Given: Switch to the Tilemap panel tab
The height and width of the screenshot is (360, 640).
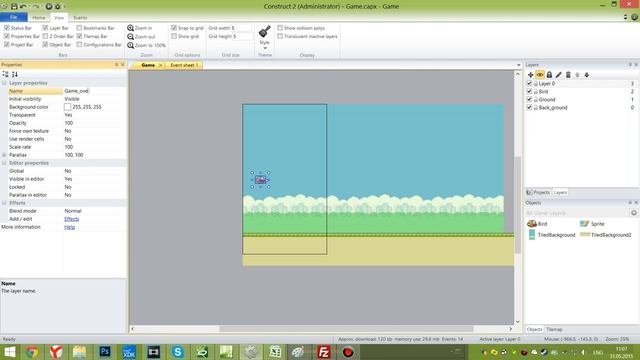Looking at the screenshot, I should 554,329.
